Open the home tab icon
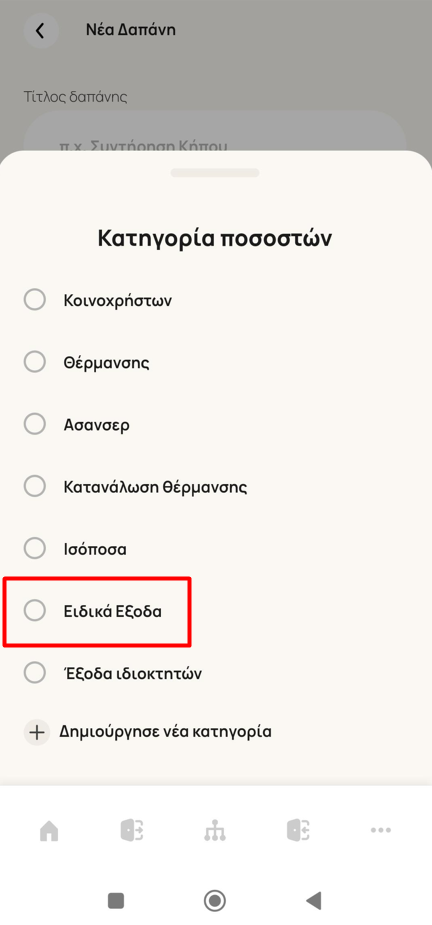Screen dimensions: 432x925 click(x=49, y=831)
